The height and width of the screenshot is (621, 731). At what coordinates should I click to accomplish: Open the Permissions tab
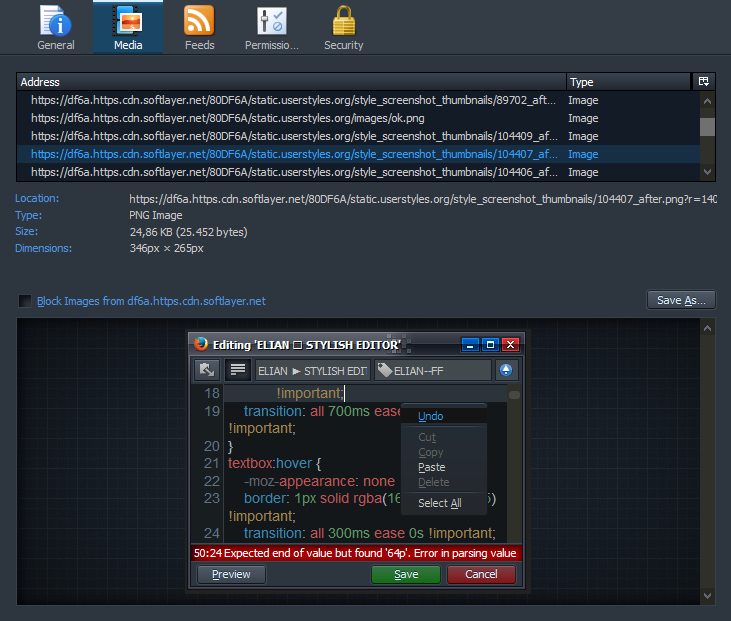(x=271, y=27)
